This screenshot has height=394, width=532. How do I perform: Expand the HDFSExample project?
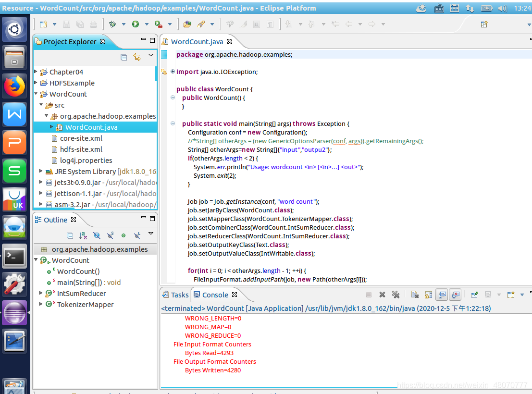click(x=36, y=83)
